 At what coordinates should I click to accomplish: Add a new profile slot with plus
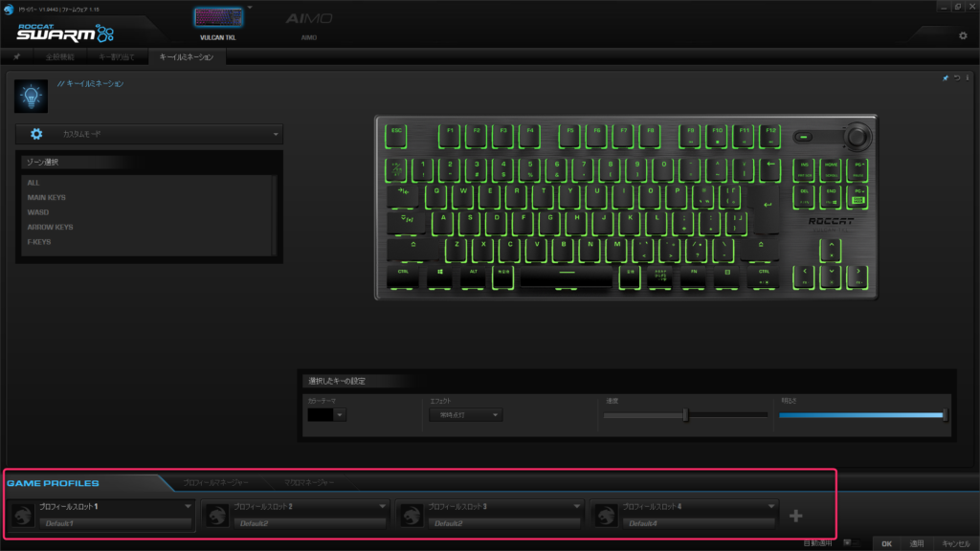pyautogui.click(x=795, y=516)
